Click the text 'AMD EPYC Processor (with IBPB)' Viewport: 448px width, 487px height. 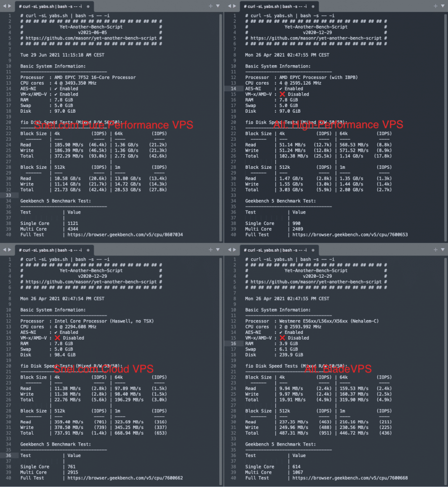coord(319,78)
